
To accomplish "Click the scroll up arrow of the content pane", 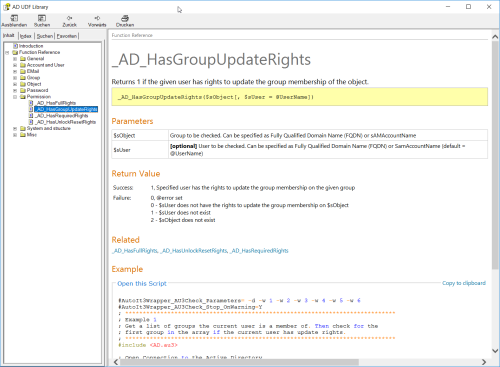I will pyautogui.click(x=495, y=37).
